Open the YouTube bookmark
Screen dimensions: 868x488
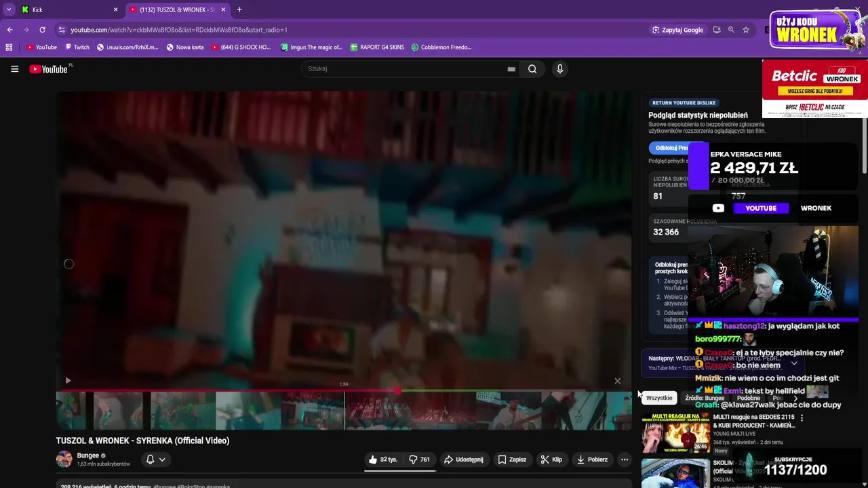pyautogui.click(x=41, y=47)
